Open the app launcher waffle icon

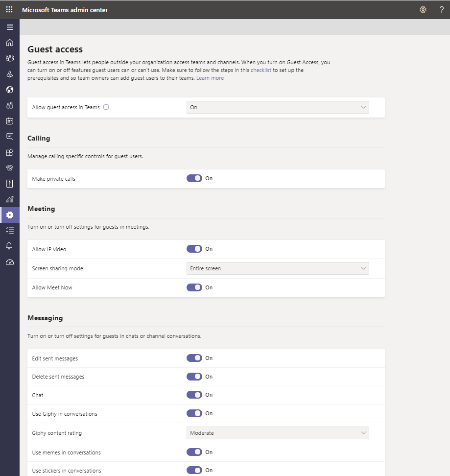coord(9,10)
